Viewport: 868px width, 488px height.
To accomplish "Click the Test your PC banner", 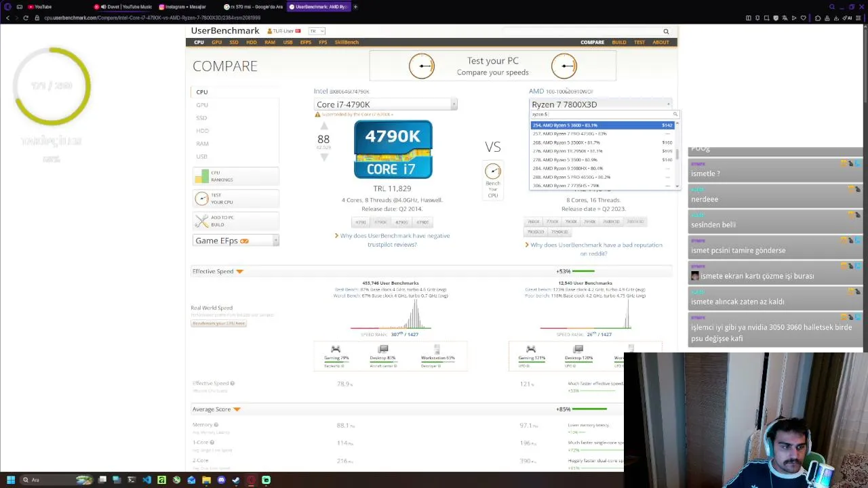I will [493, 66].
